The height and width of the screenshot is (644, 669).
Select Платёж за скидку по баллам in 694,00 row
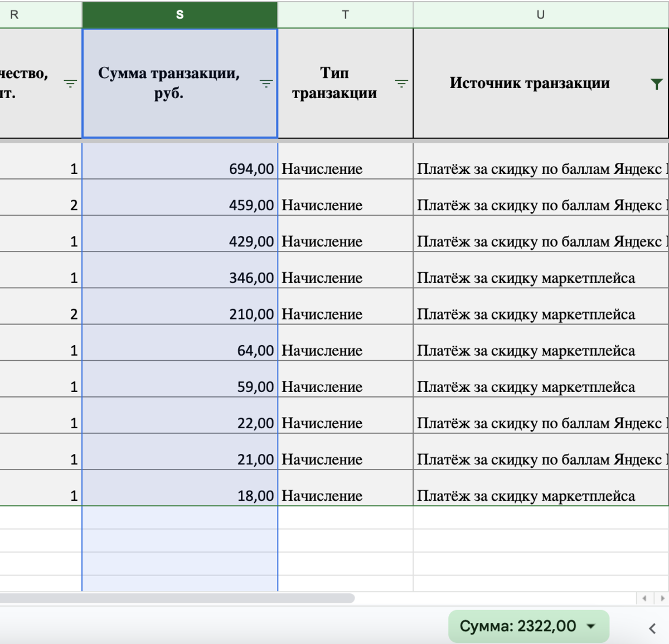541,161
